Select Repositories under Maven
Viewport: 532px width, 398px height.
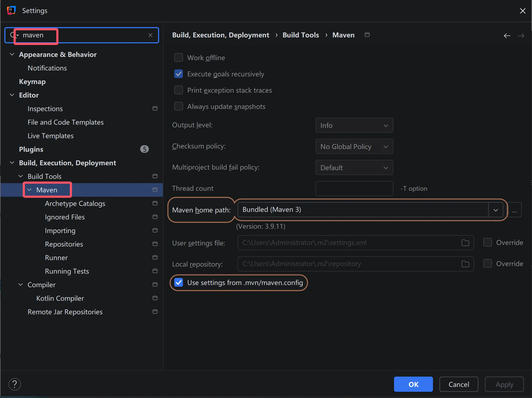click(x=64, y=244)
